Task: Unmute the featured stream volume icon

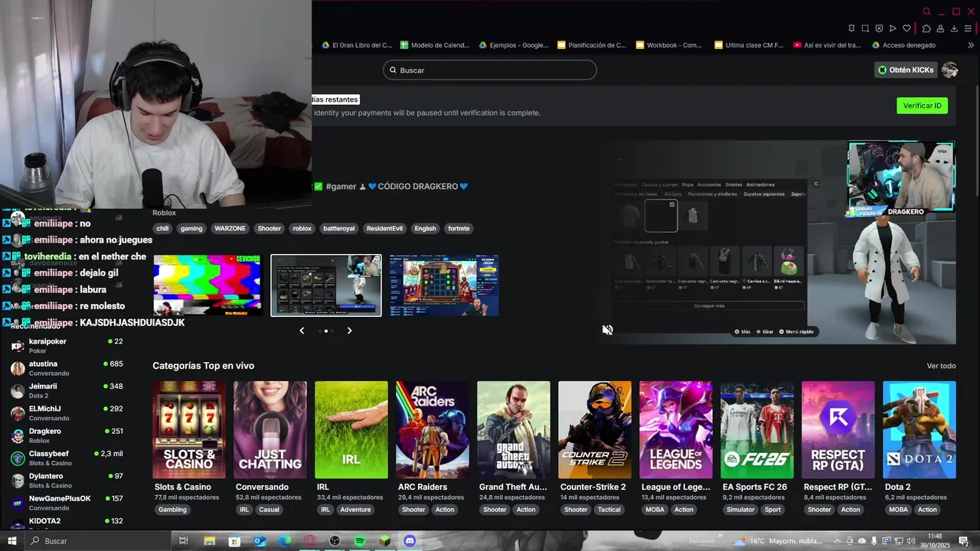Action: click(607, 330)
